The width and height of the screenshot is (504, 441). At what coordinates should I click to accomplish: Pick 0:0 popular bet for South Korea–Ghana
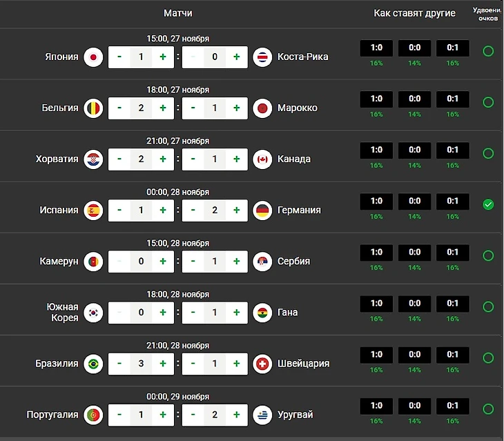pyautogui.click(x=414, y=304)
